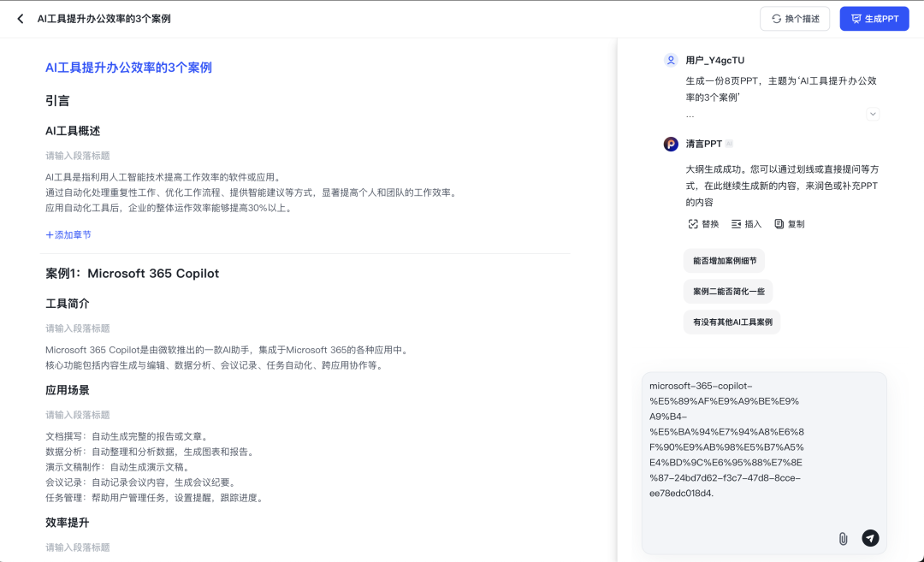Click the blue 生成PPT button
924x562 pixels.
click(874, 18)
